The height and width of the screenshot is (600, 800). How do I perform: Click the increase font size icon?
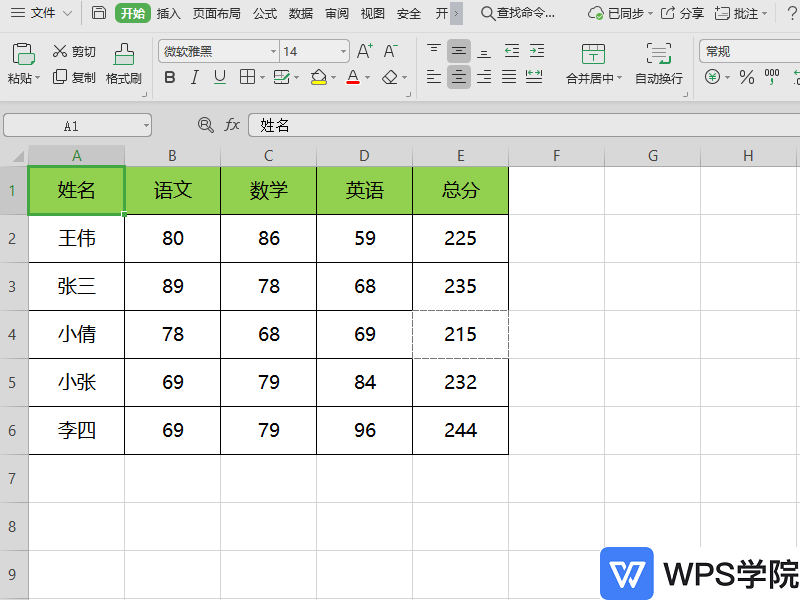[365, 51]
